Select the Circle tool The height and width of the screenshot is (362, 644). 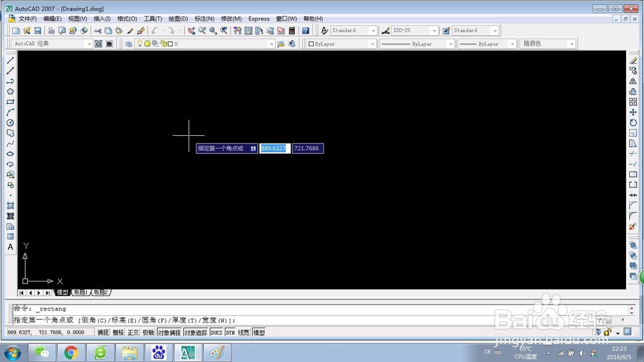point(10,122)
